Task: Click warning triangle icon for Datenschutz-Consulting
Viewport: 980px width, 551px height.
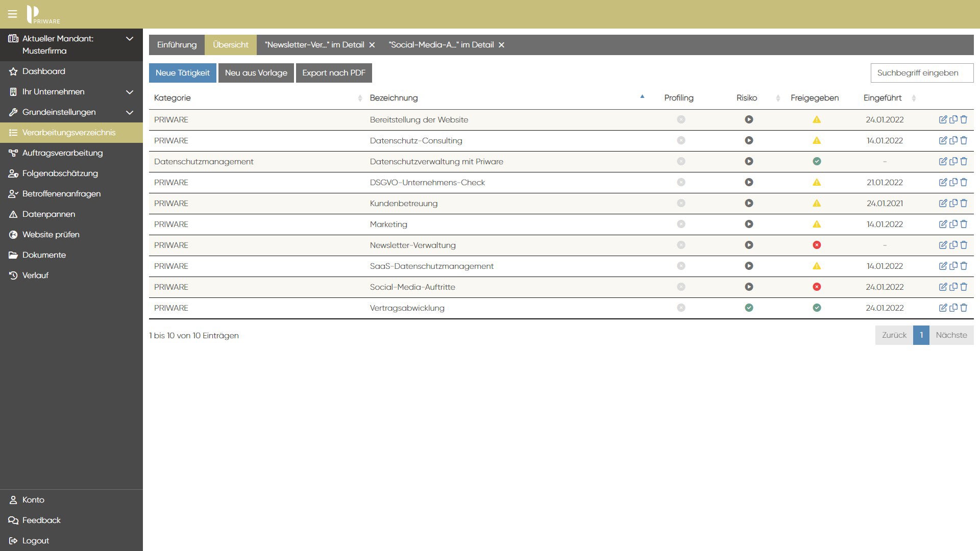Action: click(817, 140)
